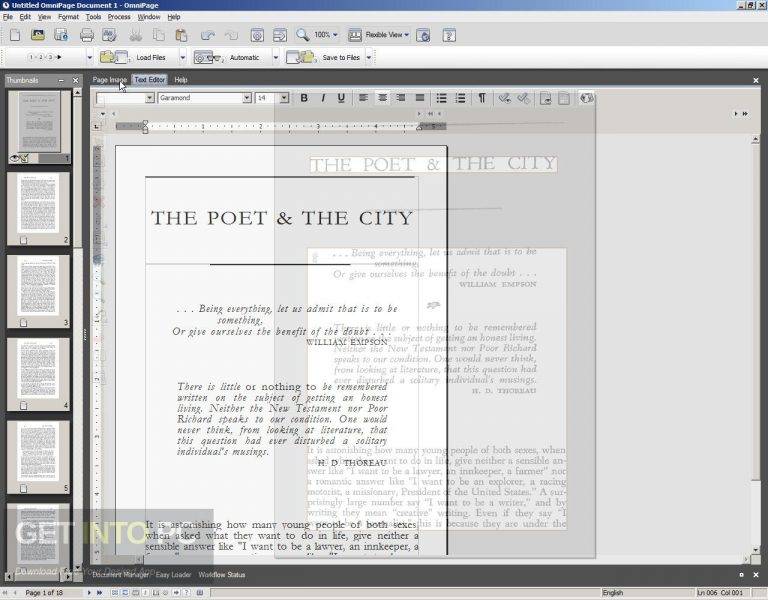The height and width of the screenshot is (600, 768).
Task: Open the Format menu
Action: tap(68, 17)
